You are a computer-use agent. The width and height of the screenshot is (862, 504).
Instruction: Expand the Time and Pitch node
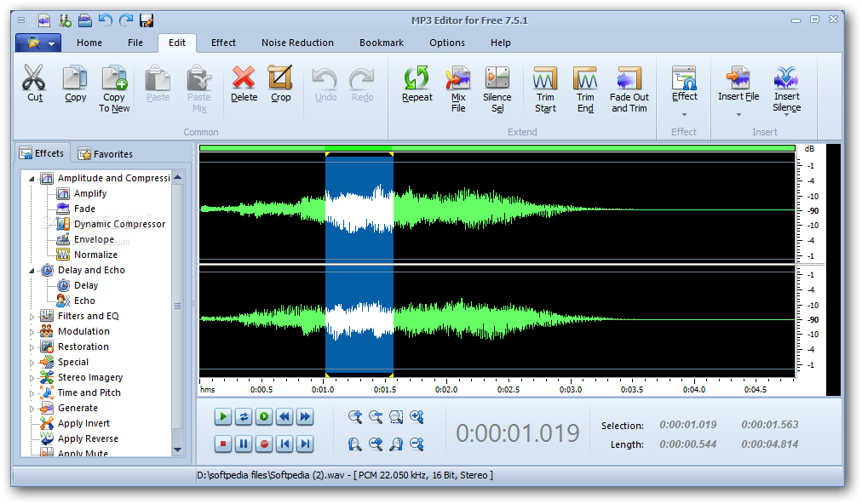coord(32,393)
